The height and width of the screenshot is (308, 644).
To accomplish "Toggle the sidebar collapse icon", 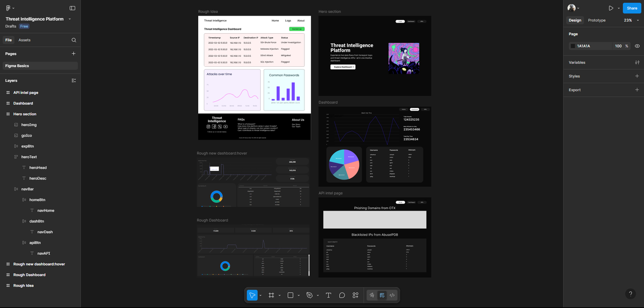I will tap(72, 8).
